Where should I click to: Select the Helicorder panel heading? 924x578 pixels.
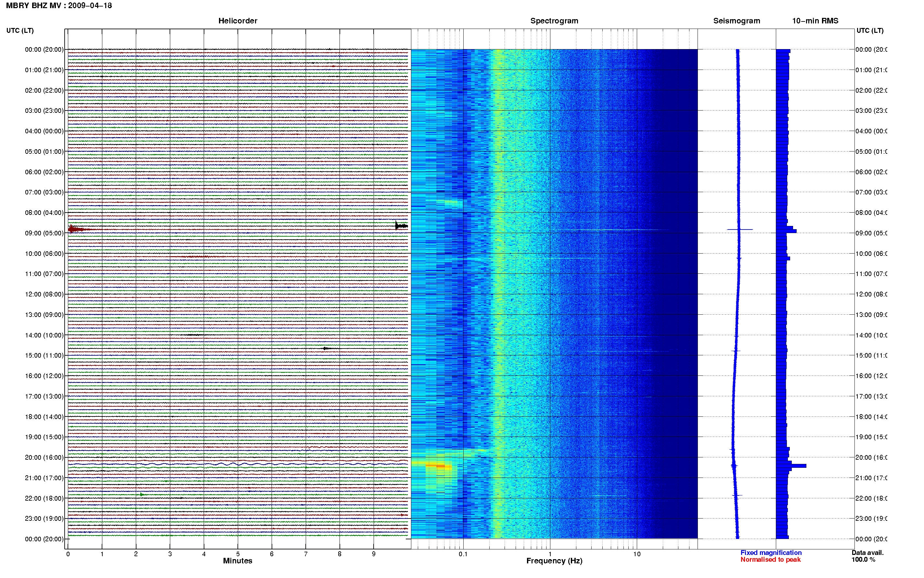tap(237, 21)
